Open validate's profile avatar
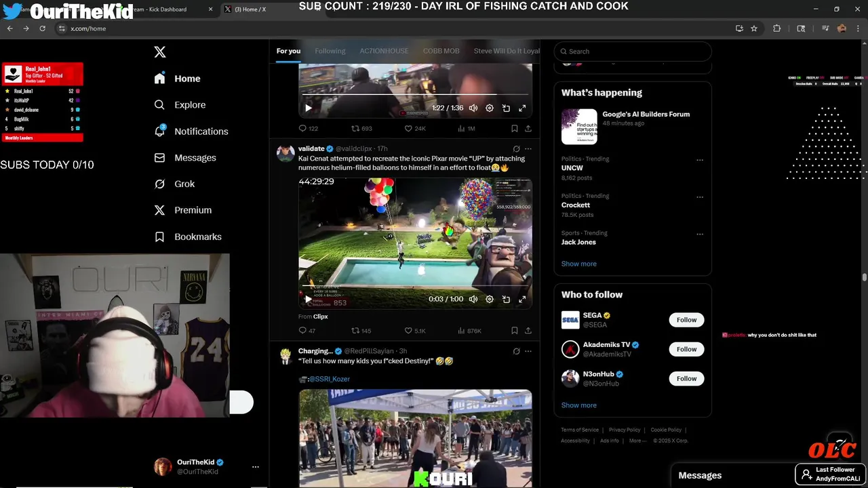This screenshot has height=488, width=868. coord(285,152)
